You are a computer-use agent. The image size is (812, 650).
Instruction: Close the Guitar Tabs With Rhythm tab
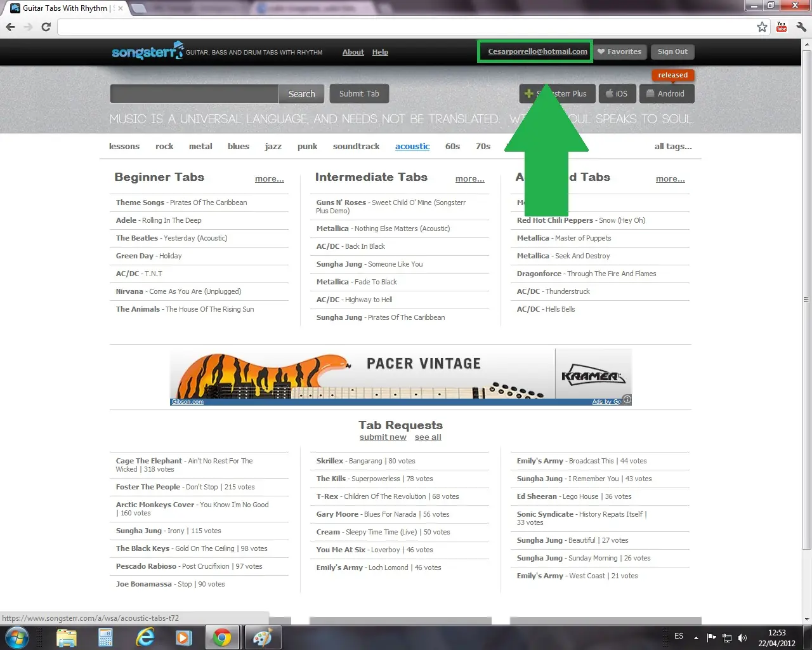121,8
